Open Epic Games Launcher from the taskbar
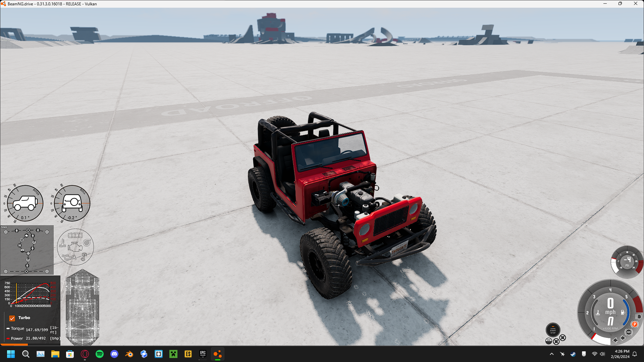This screenshot has height=362, width=644. 203,354
